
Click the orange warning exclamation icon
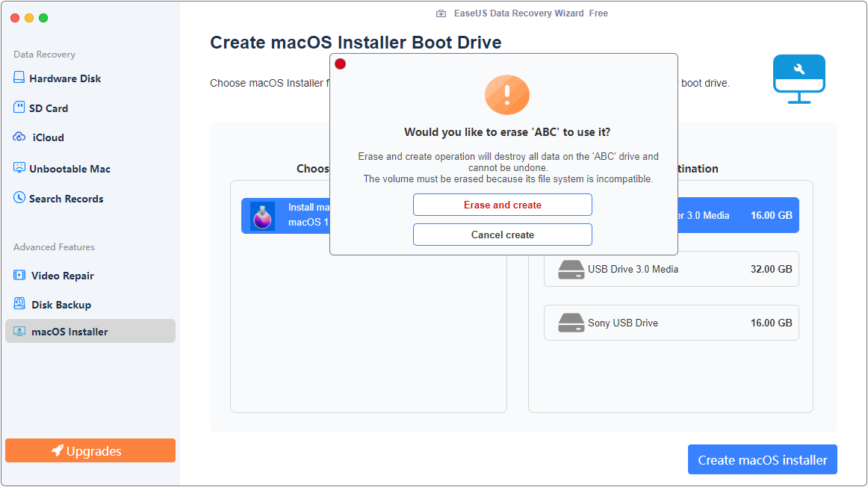point(506,94)
